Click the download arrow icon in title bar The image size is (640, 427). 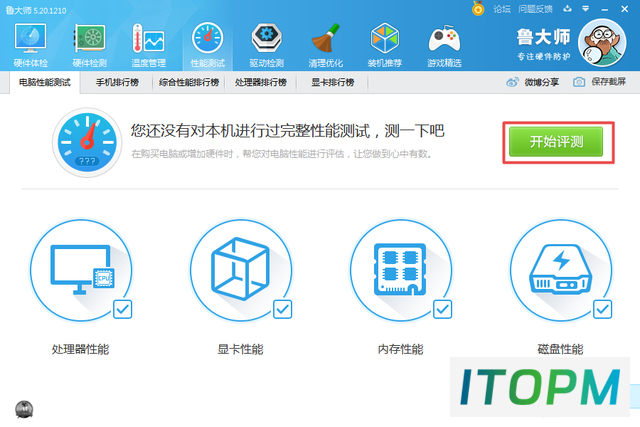pyautogui.click(x=567, y=9)
